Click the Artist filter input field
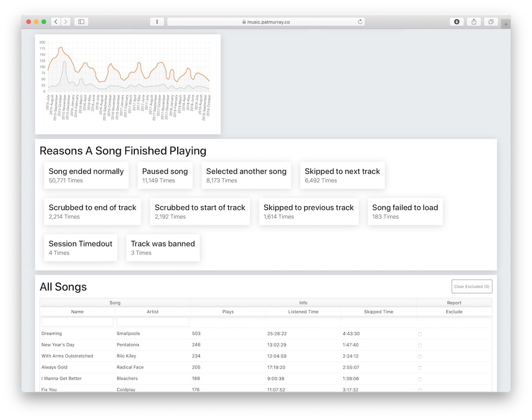 [x=153, y=322]
